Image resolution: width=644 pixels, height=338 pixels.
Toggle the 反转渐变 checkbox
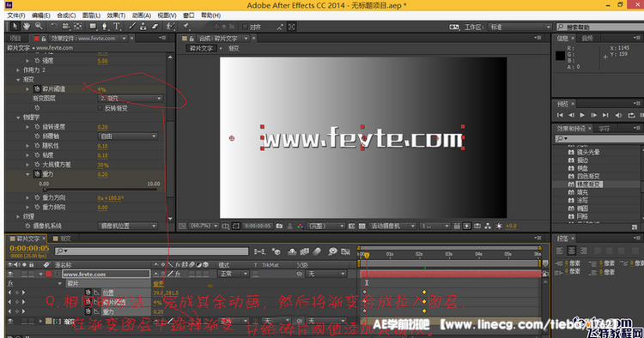tap(100, 108)
